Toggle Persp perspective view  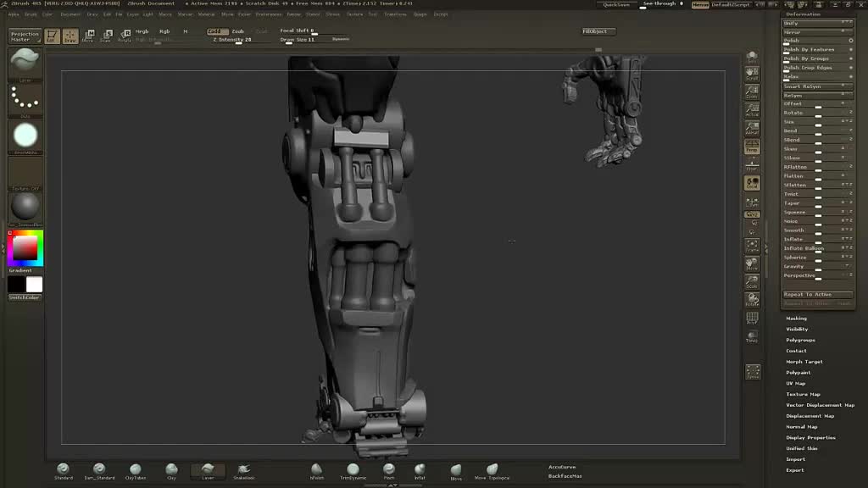(752, 146)
